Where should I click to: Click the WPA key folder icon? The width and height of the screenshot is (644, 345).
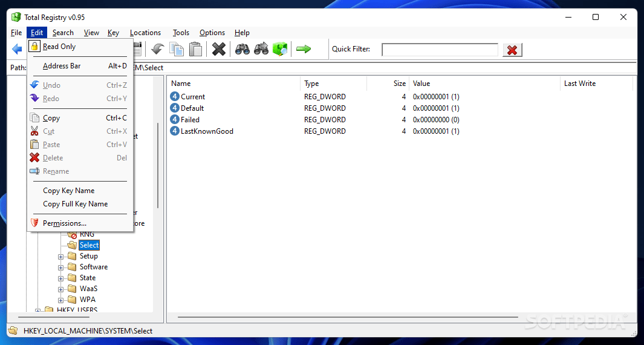tap(73, 300)
